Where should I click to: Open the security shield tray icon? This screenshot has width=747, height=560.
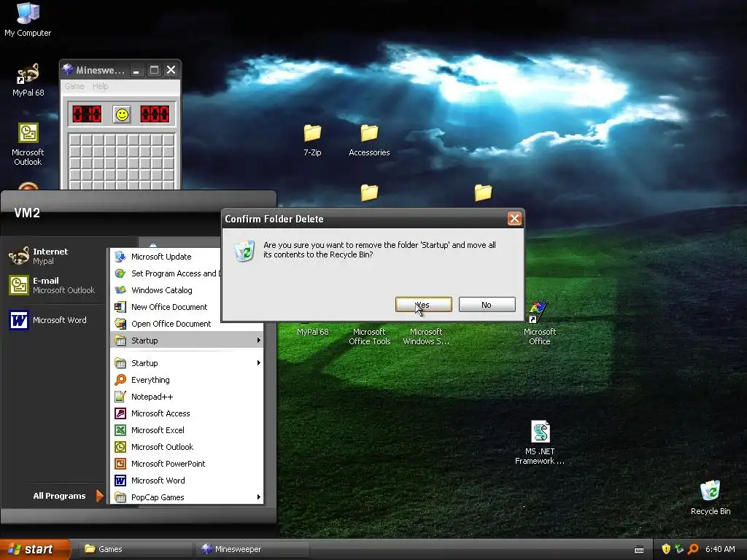666,549
